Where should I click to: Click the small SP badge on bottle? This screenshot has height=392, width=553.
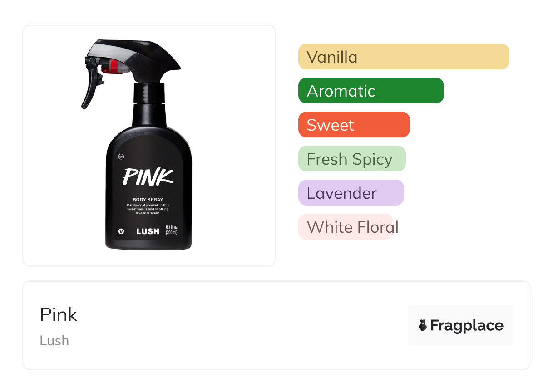(121, 157)
